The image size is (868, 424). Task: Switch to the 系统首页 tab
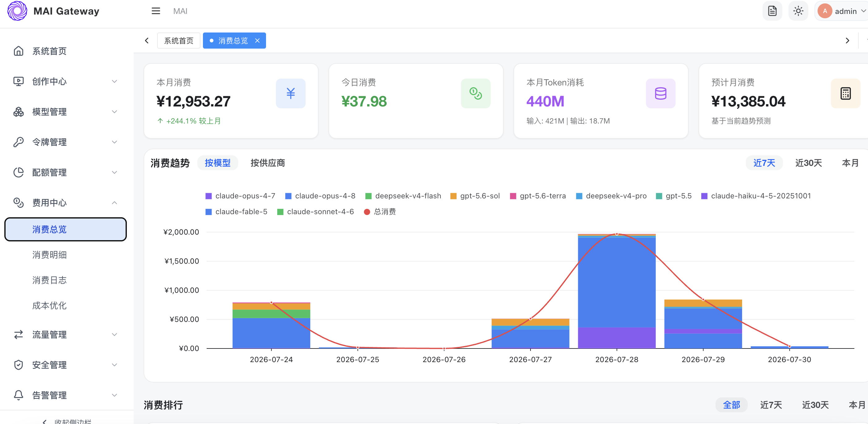point(178,41)
